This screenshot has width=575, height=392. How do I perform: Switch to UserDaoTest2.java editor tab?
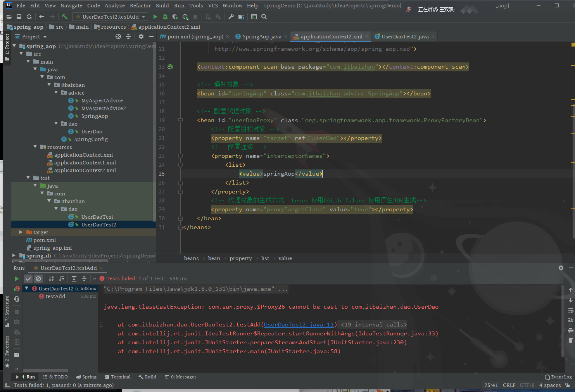click(405, 36)
